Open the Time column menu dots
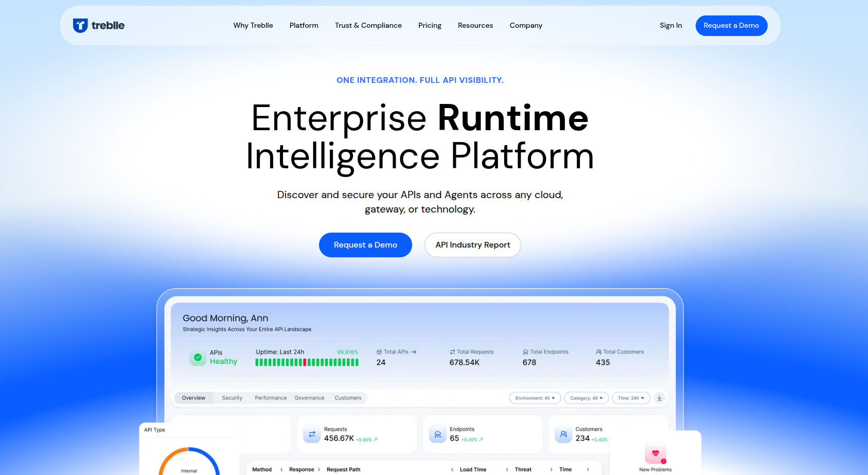Image resolution: width=868 pixels, height=475 pixels. click(x=588, y=469)
